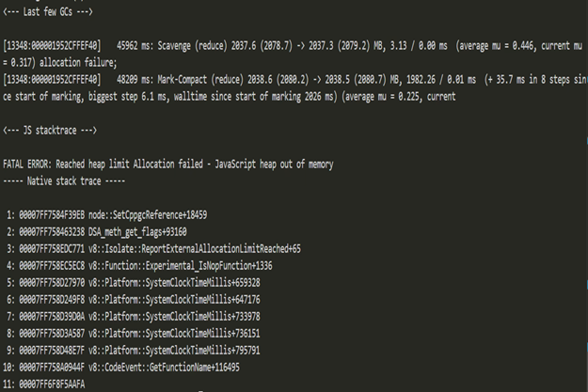Click the Scavenge (reduce) GC log entry
The width and height of the screenshot is (588, 392).
tap(282, 45)
